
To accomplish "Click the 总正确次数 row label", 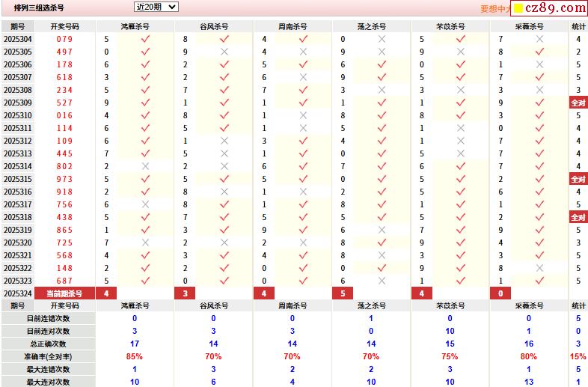I will (48, 344).
